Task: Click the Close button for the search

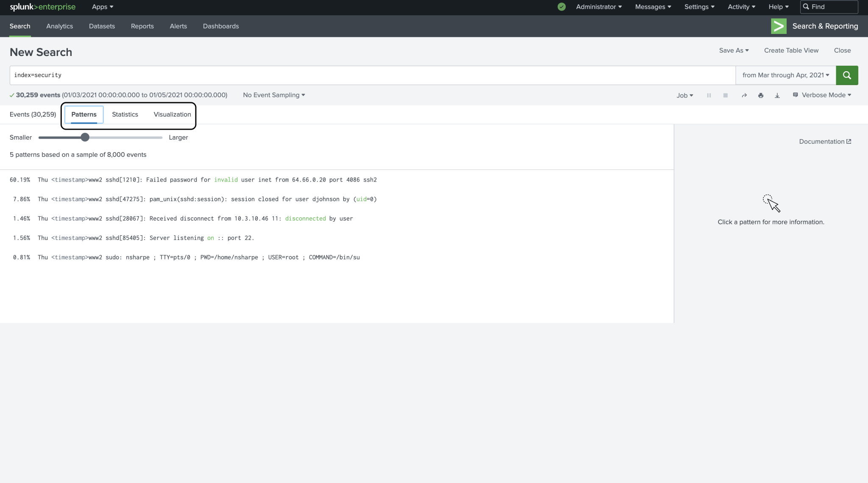Action: tap(842, 50)
